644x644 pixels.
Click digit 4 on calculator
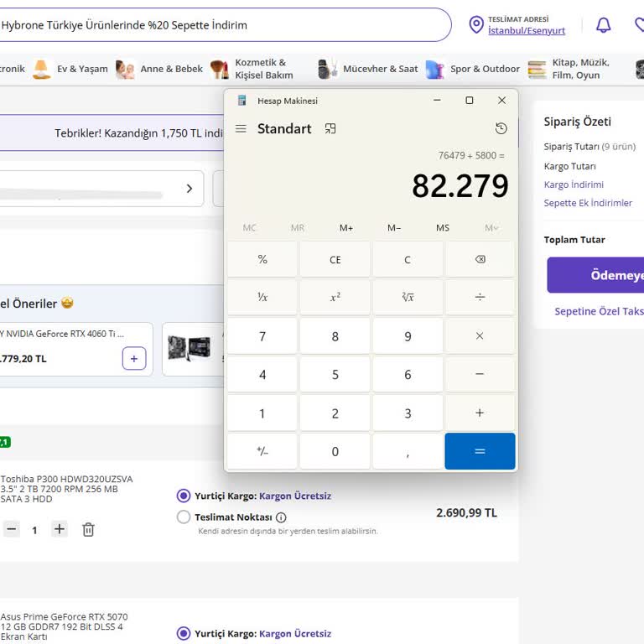click(262, 374)
